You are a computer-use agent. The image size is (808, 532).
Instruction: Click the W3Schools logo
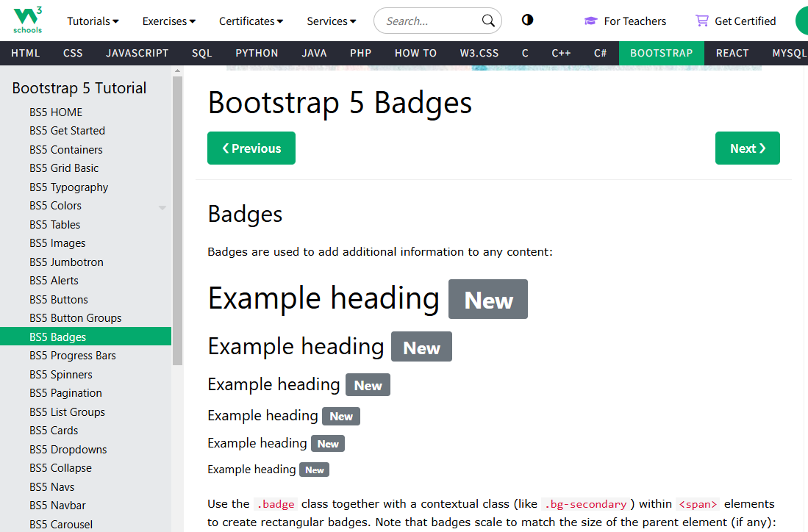(27, 20)
